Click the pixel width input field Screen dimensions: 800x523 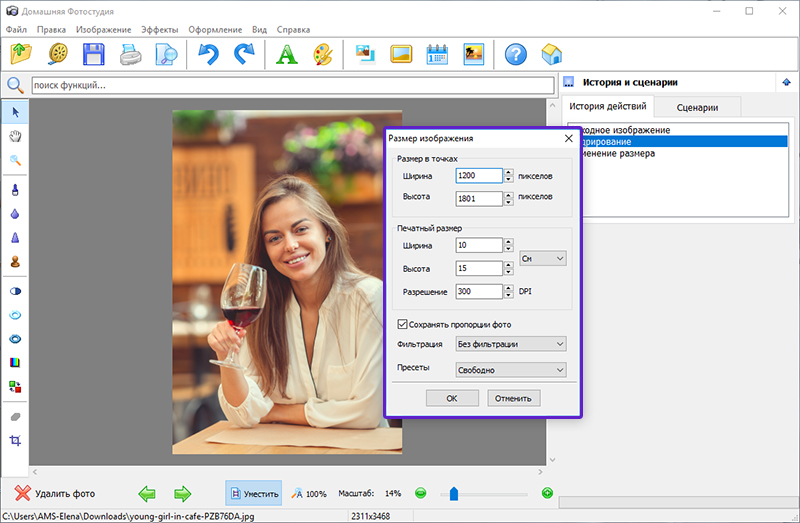[x=479, y=176]
